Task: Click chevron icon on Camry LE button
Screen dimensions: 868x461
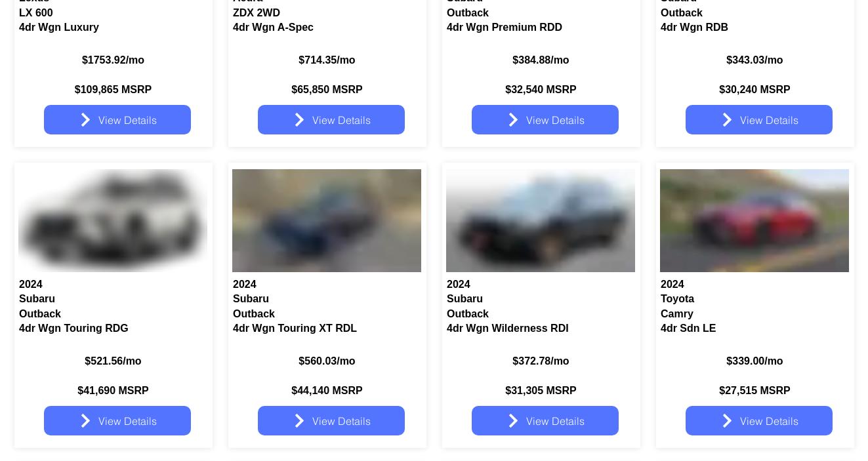Action: [x=727, y=421]
